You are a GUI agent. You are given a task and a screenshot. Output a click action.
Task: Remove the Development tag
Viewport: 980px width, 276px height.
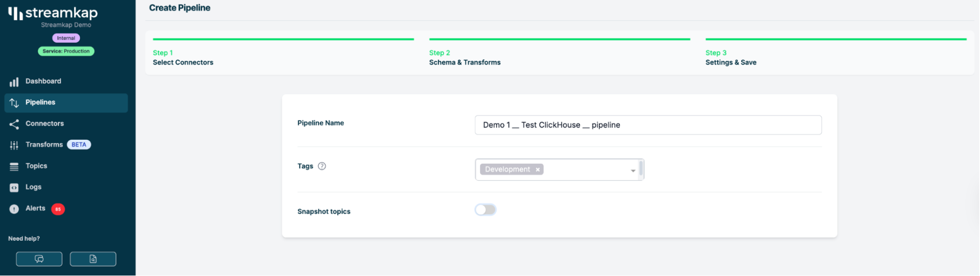538,170
